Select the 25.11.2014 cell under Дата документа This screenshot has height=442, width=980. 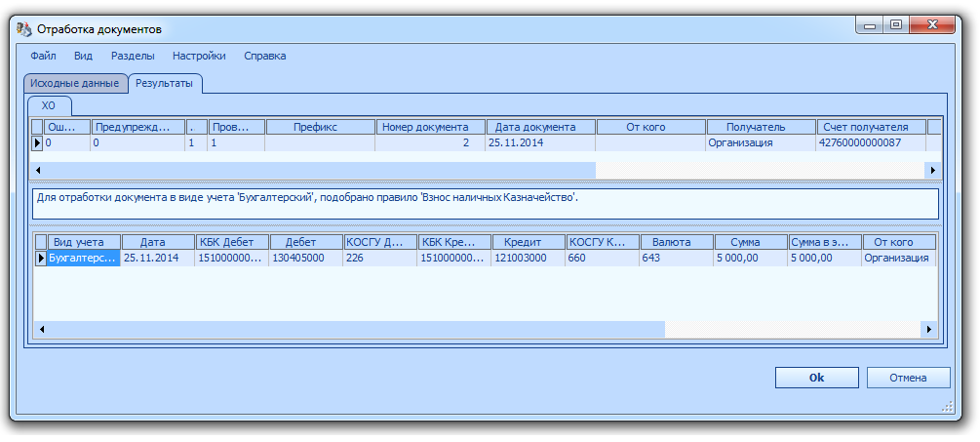point(541,143)
